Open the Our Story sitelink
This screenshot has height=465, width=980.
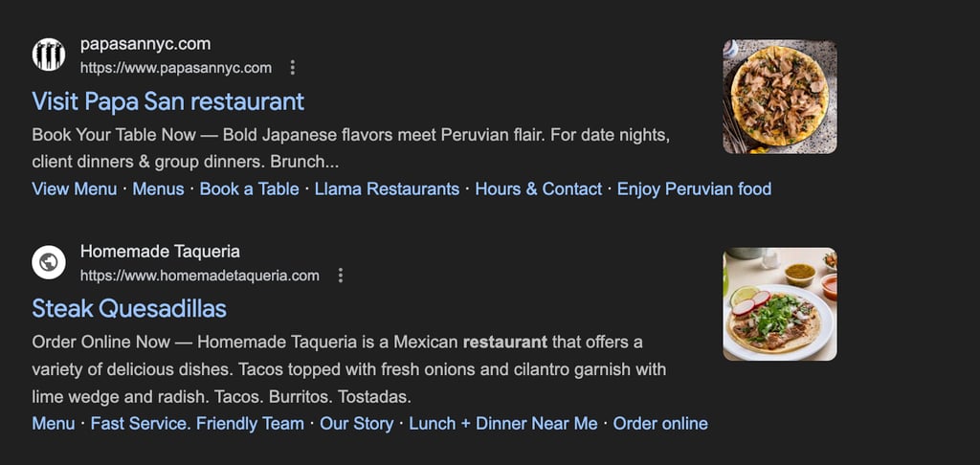(x=356, y=423)
